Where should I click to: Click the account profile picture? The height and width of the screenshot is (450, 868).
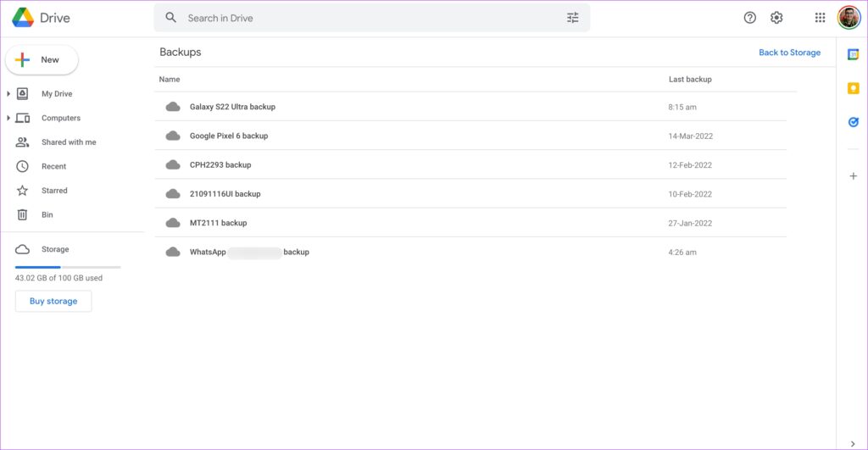(849, 18)
